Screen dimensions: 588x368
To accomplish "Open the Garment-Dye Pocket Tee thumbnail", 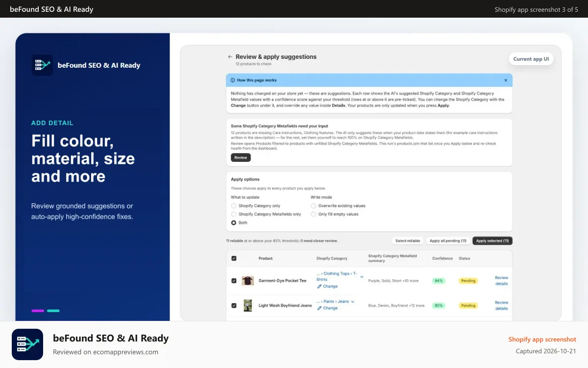I will point(248,281).
